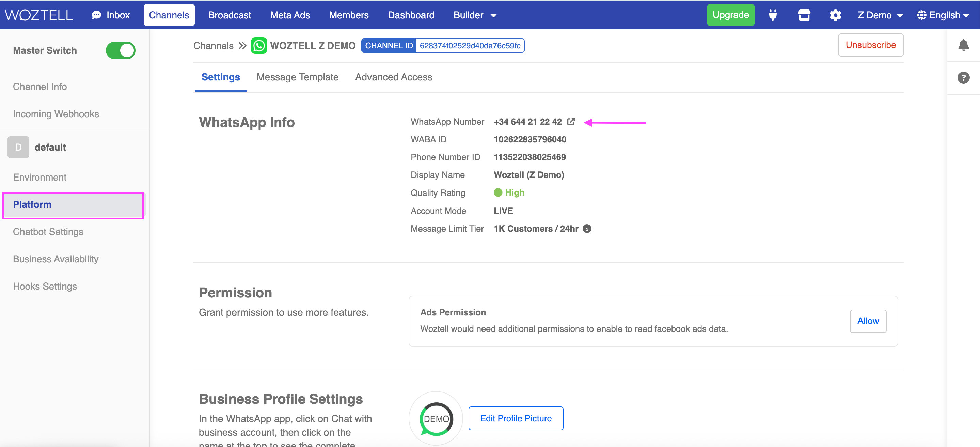Click the display name Woztell (Z Demo)
This screenshot has height=447, width=980.
[529, 175]
